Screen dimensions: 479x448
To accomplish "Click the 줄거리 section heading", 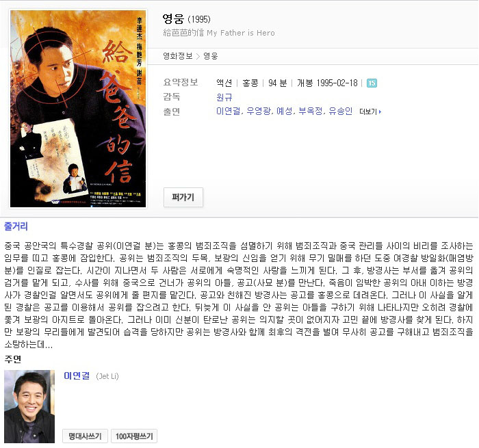I will (16, 226).
